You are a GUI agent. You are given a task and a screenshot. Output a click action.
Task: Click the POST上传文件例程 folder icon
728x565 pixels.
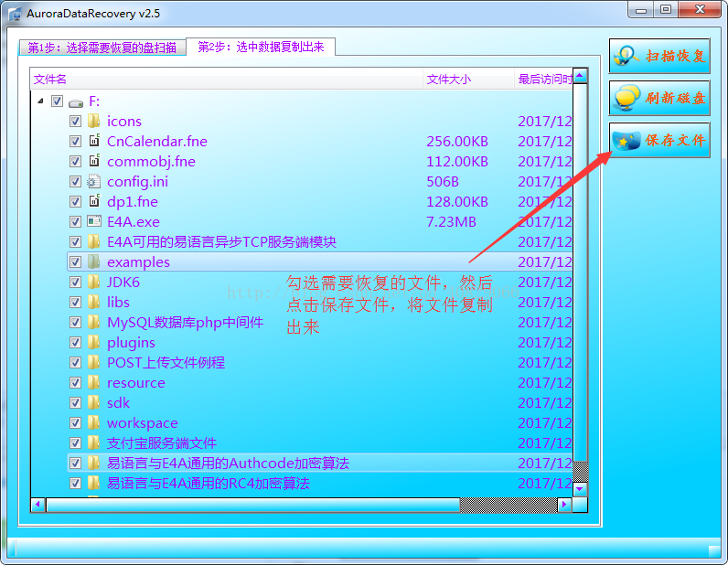[x=94, y=362]
